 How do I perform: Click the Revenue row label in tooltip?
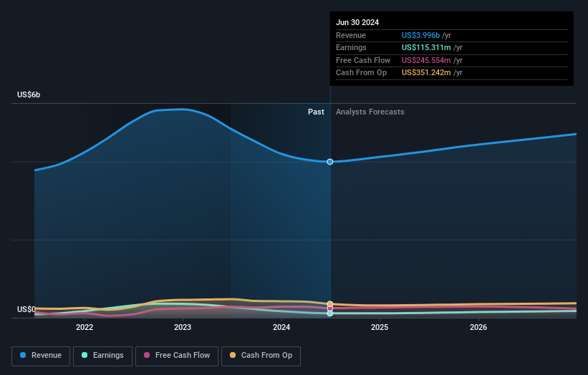pos(351,35)
